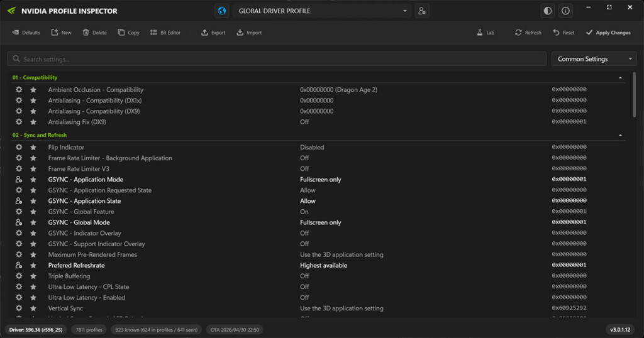Viewport: 644px width, 338px height.
Task: Toggle the theme contrast icon
Action: click(548, 11)
